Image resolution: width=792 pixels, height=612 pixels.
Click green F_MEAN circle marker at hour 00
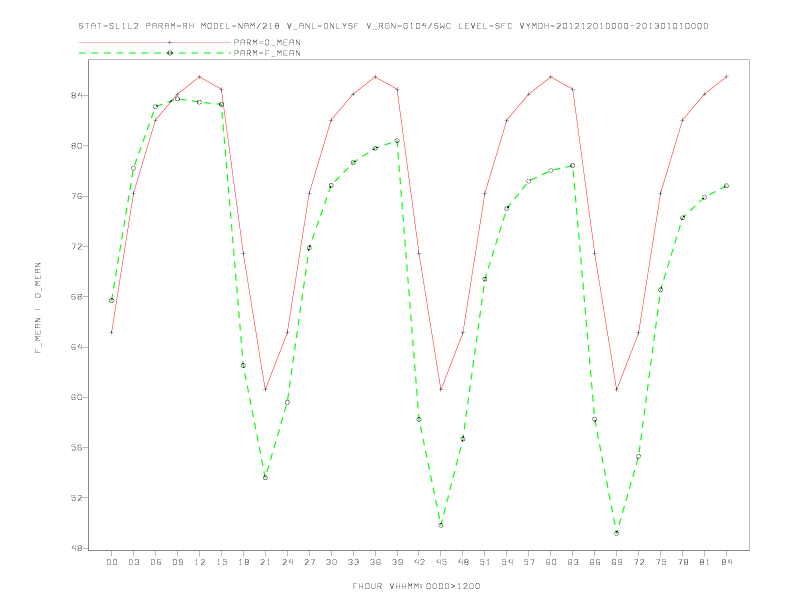click(x=112, y=300)
